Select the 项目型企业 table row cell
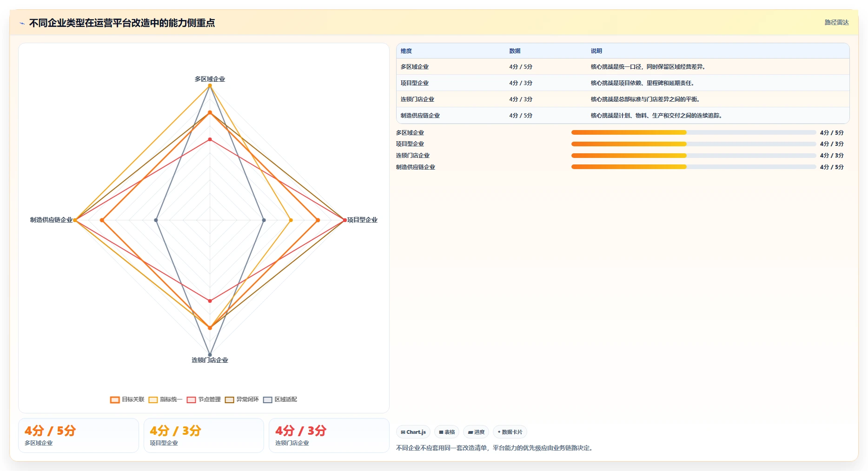The image size is (868, 471). coord(415,83)
